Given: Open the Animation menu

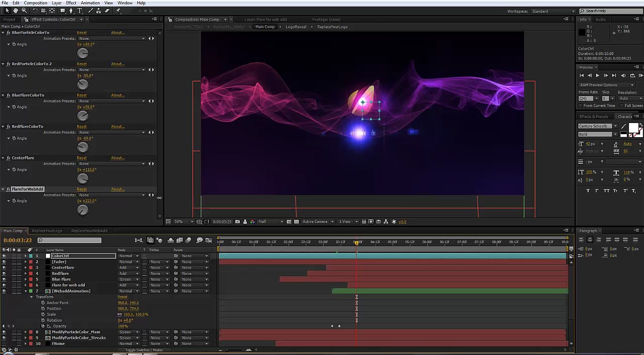Looking at the screenshot, I should [90, 3].
